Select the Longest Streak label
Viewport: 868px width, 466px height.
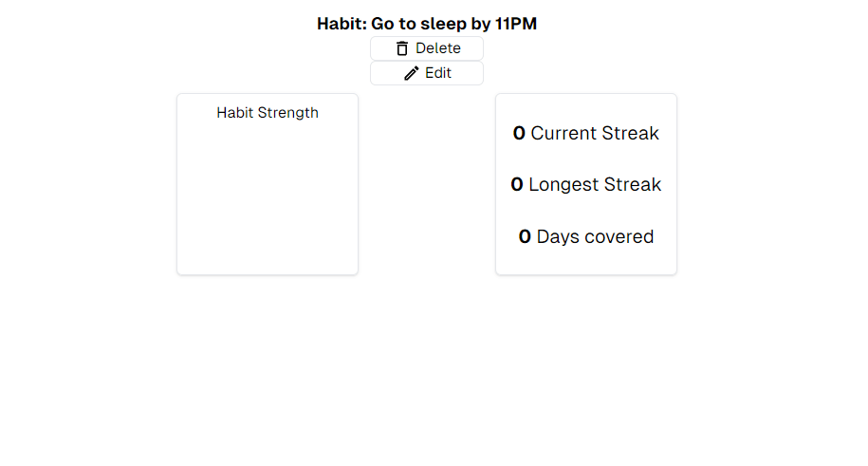tap(595, 184)
